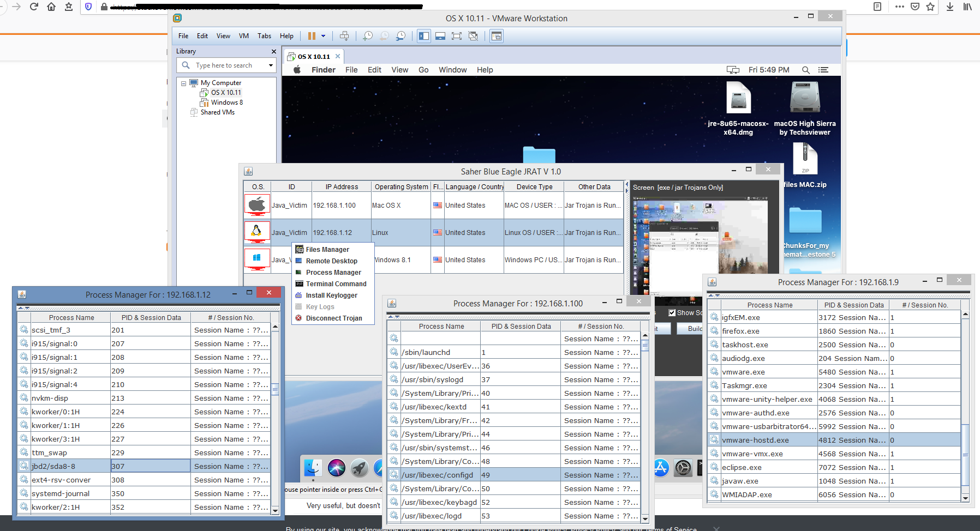Screen dimensions: 980x531
Task: Open the Tabs menu in VMware
Action: click(x=264, y=36)
